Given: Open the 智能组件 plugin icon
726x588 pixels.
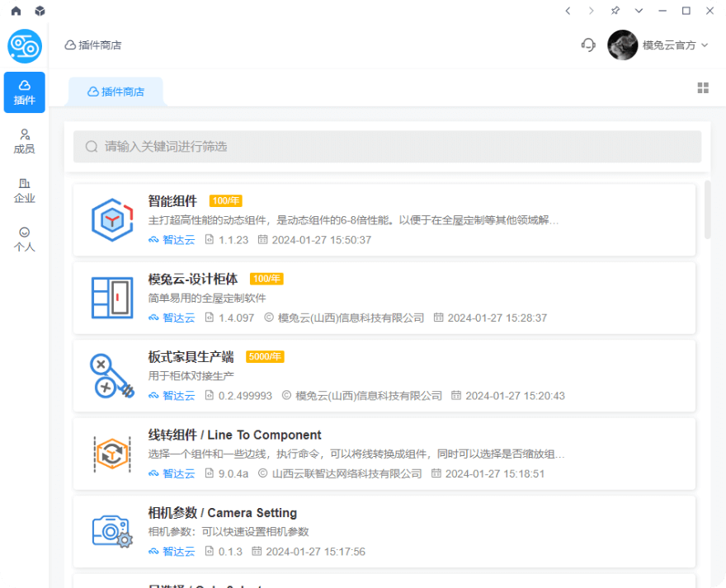Looking at the screenshot, I should tap(111, 219).
